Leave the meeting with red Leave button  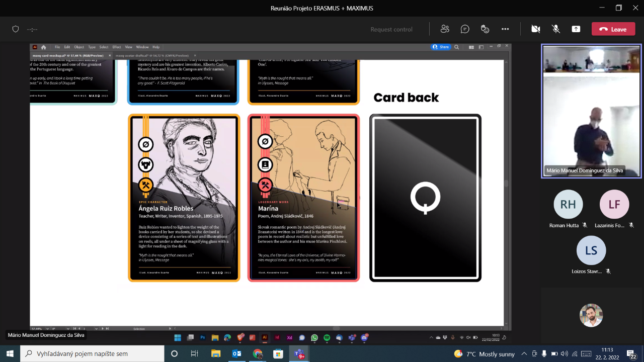point(613,29)
